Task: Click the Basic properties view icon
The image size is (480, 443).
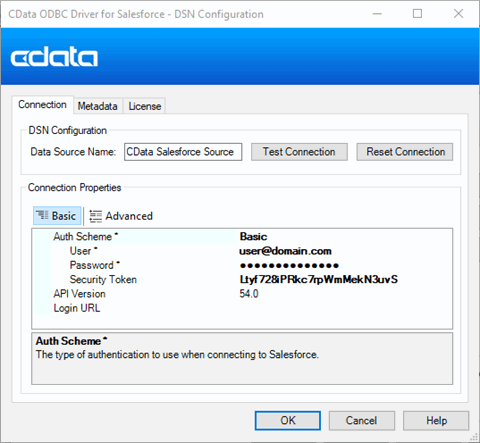Action: tap(42, 216)
